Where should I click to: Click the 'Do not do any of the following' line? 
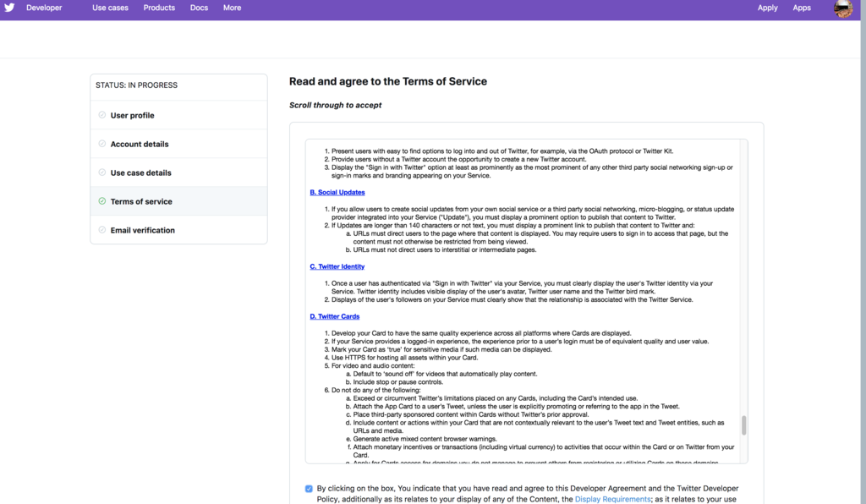click(x=376, y=390)
